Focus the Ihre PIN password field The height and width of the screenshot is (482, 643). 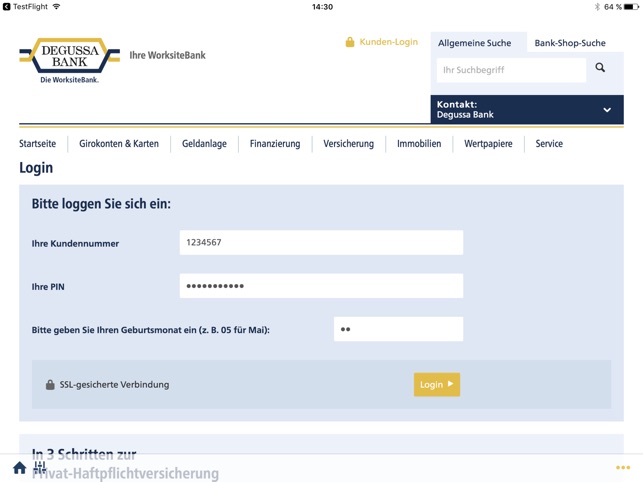(322, 286)
